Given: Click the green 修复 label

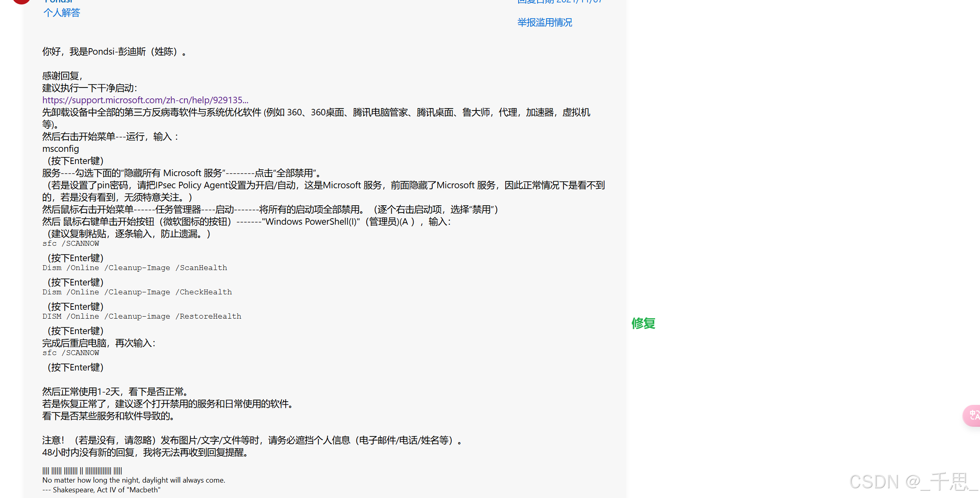Looking at the screenshot, I should pyautogui.click(x=643, y=323).
